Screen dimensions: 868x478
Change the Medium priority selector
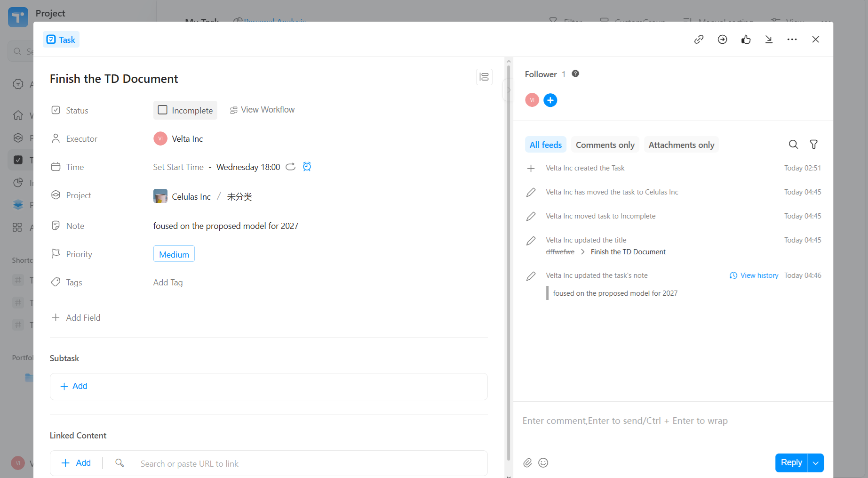click(x=174, y=254)
